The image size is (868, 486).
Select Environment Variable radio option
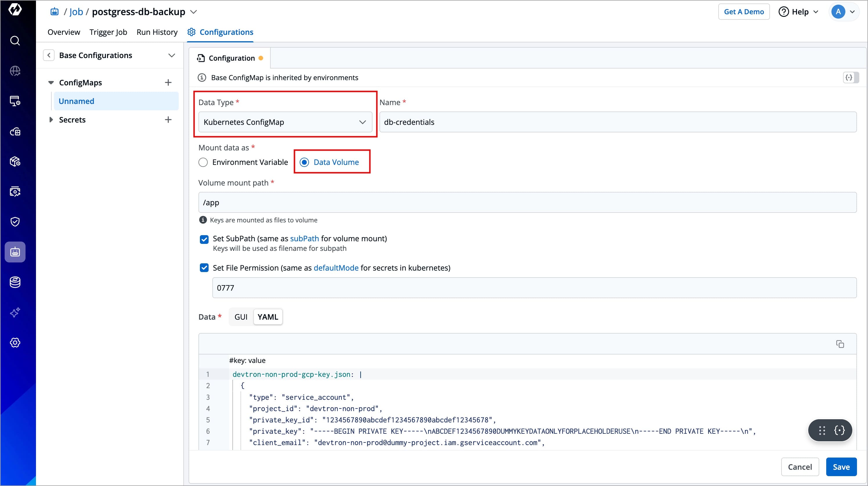pyautogui.click(x=203, y=163)
